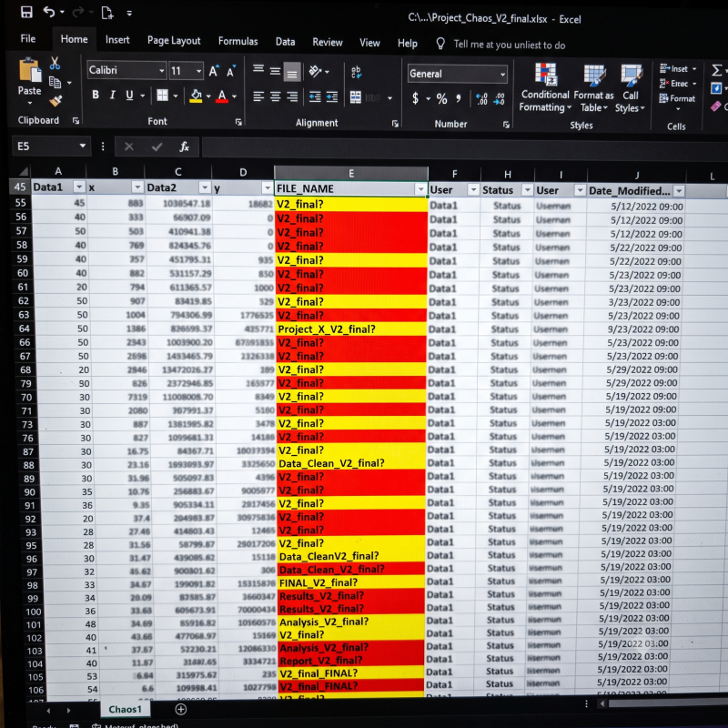
Task: Switch to the Formulas tab
Action: coord(238,41)
